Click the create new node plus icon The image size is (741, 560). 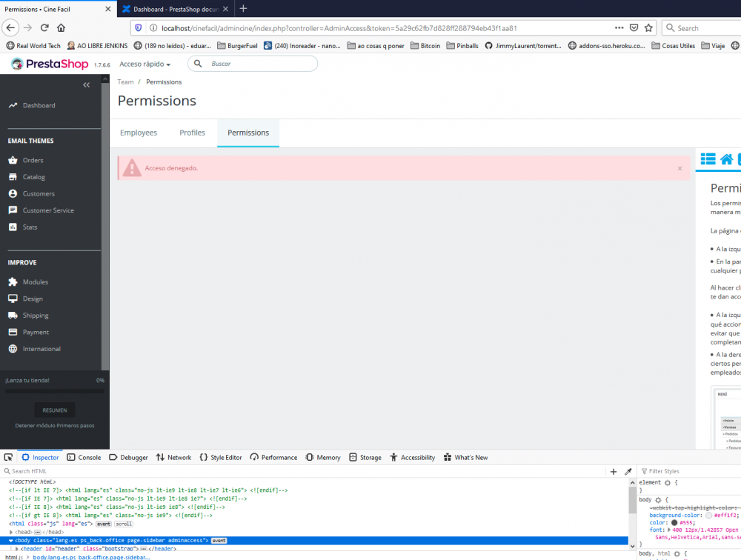[x=614, y=471]
